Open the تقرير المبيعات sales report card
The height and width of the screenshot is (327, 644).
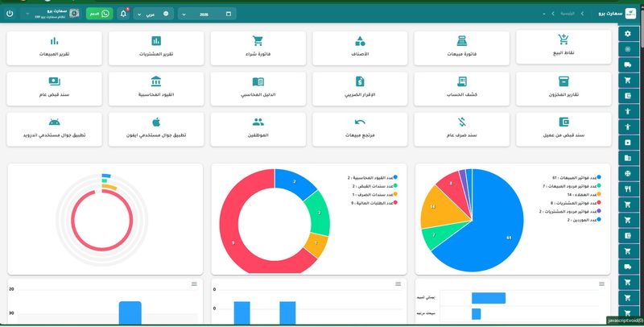(x=54, y=48)
